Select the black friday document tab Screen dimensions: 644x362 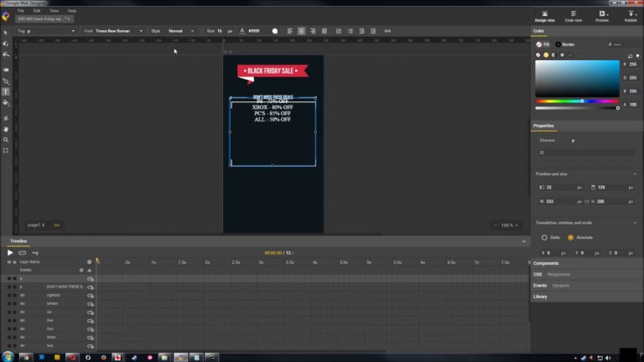[x=44, y=18]
